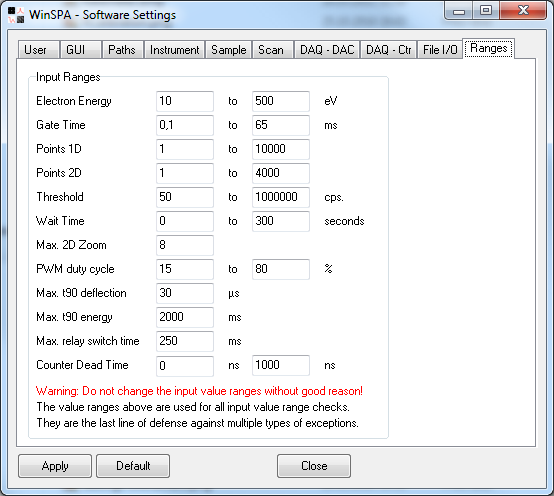Open the GUI tab
The image size is (554, 496).
[81, 49]
